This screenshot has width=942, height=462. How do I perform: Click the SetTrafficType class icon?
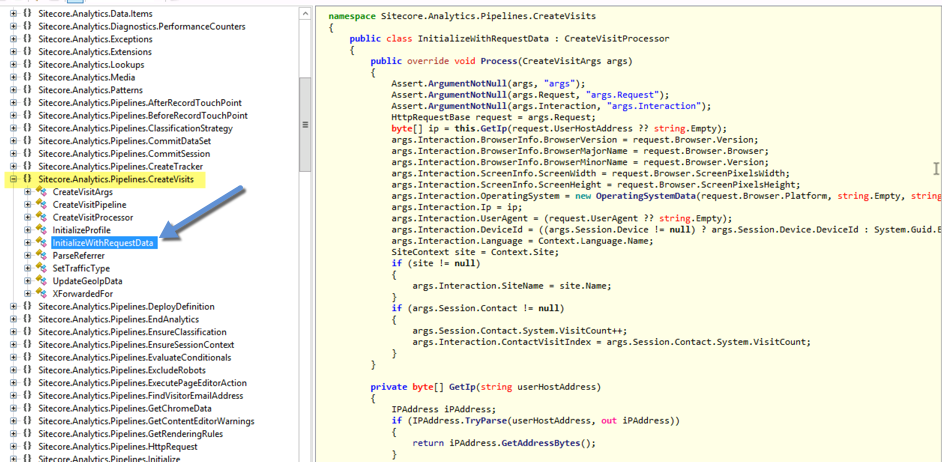point(41,269)
